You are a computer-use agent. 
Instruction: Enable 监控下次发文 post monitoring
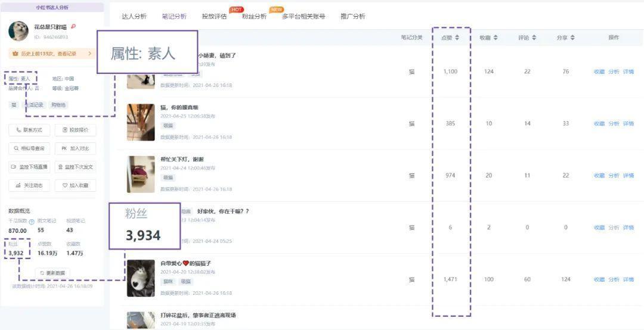point(76,167)
